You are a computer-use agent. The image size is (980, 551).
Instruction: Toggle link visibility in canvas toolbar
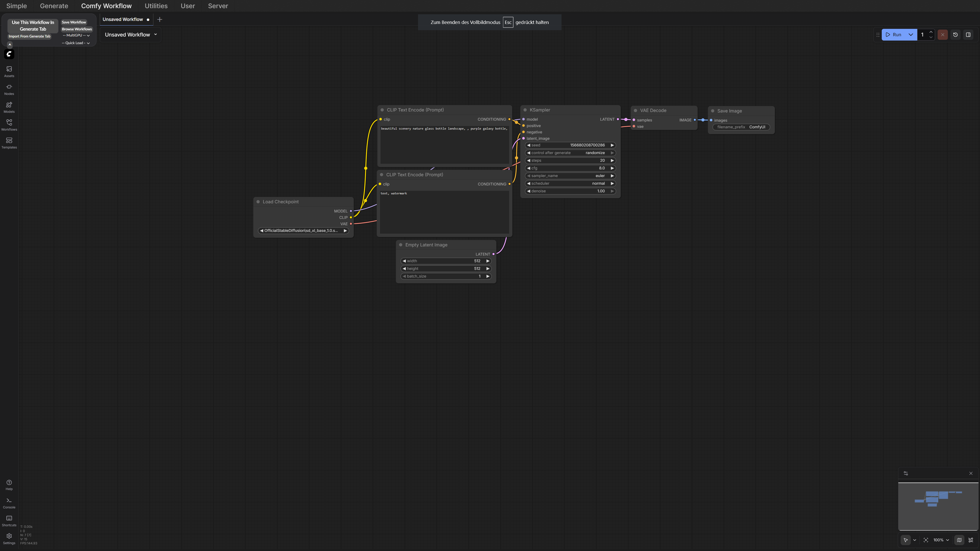click(x=971, y=540)
